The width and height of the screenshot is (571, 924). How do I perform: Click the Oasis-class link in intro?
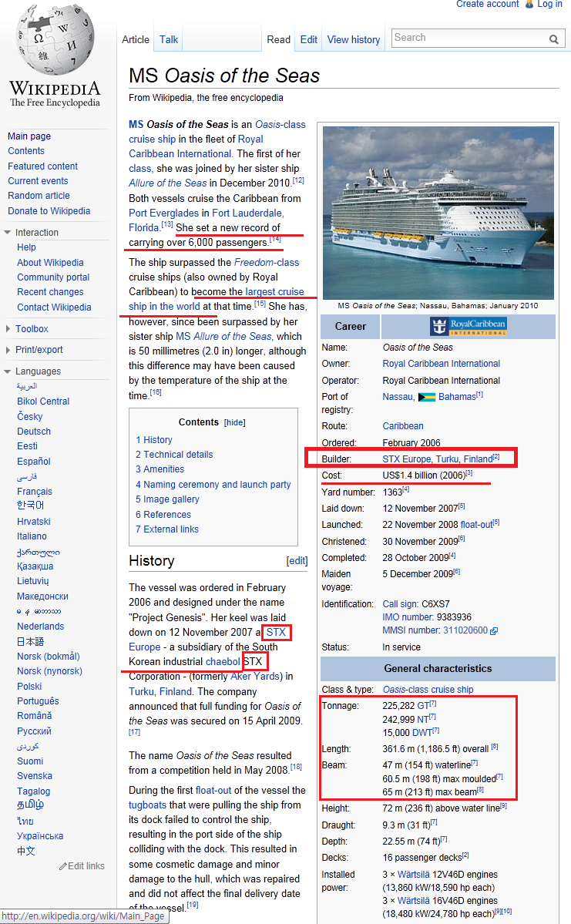click(x=280, y=124)
